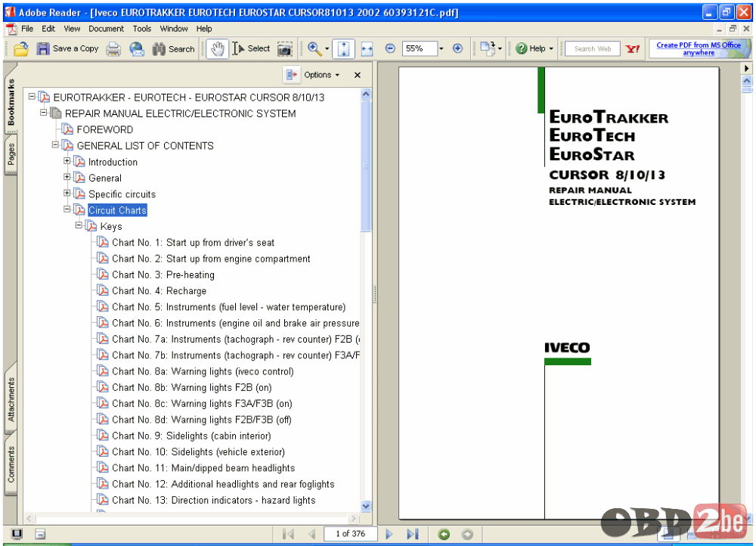Go to next page arrow
This screenshot has height=546, width=756.
[389, 534]
